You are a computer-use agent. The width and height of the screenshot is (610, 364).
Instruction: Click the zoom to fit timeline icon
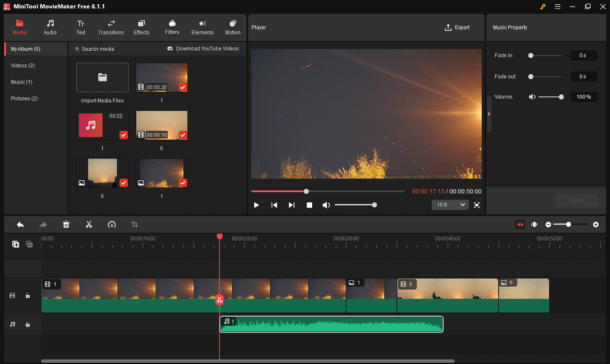pos(534,224)
